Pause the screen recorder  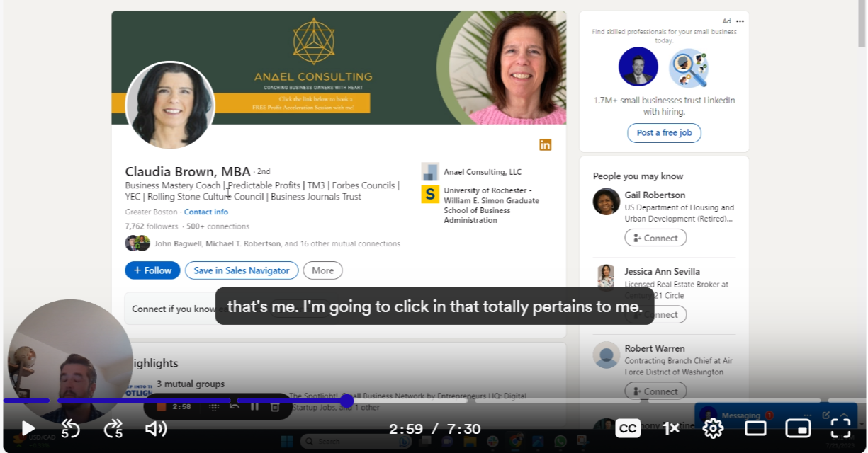pos(254,407)
